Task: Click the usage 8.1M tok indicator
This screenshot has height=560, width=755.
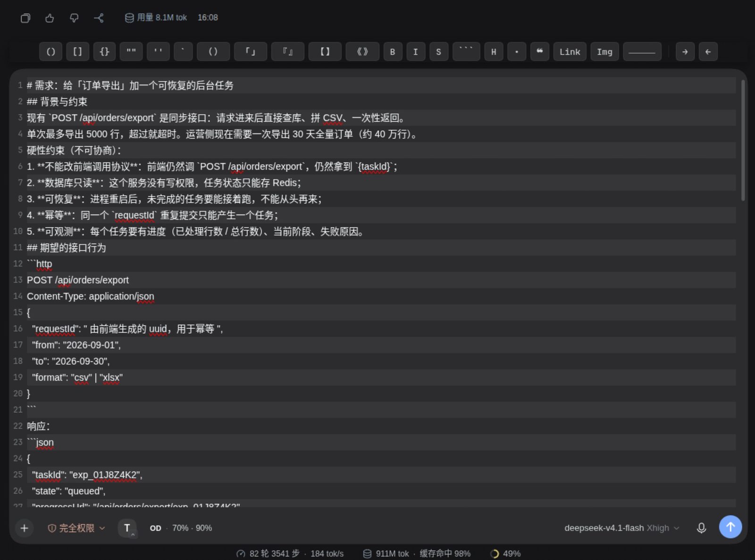Action: click(156, 17)
